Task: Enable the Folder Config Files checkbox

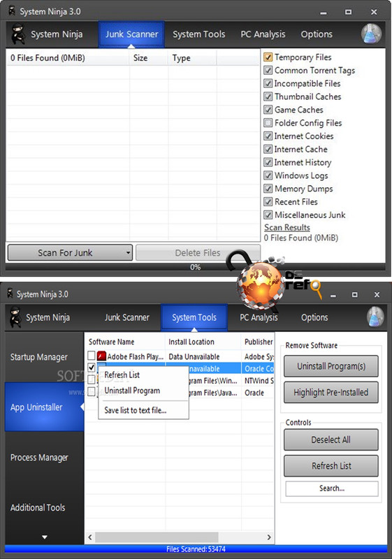Action: (268, 123)
